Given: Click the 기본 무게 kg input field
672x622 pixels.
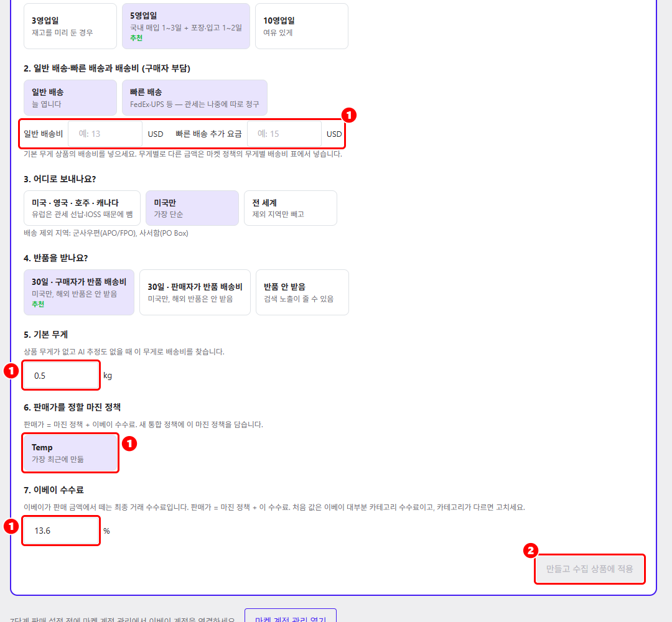Looking at the screenshot, I should [61, 375].
